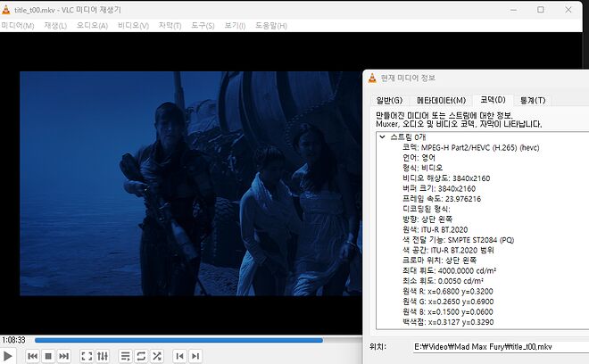Screen dimensions: 589x364
Task: Select the 방향: 상단 왼쪽 row
Action: 427,219
